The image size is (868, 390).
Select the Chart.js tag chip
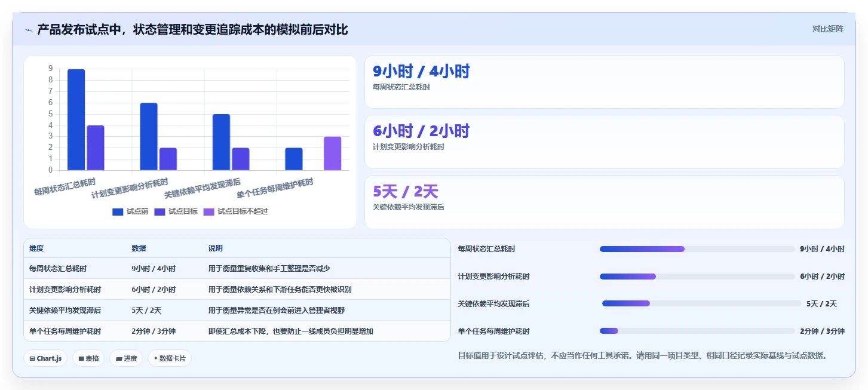click(45, 358)
